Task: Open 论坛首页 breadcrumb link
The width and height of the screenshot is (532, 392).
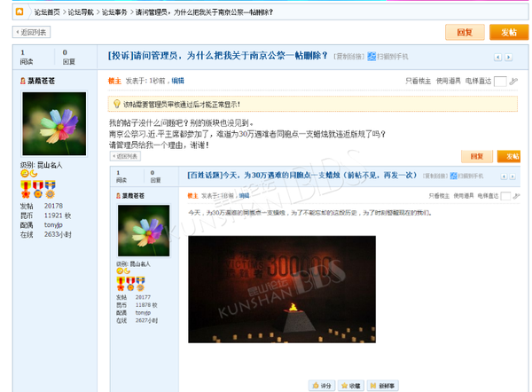Action: [47, 12]
